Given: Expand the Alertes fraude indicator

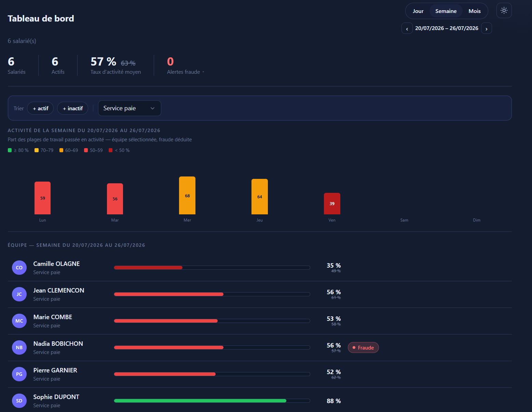Looking at the screenshot, I should [x=186, y=72].
